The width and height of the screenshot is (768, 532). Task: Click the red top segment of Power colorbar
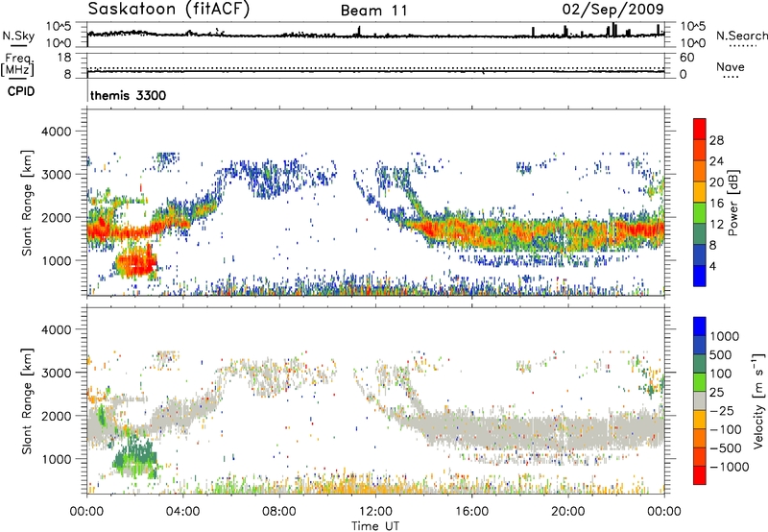pyautogui.click(x=700, y=130)
